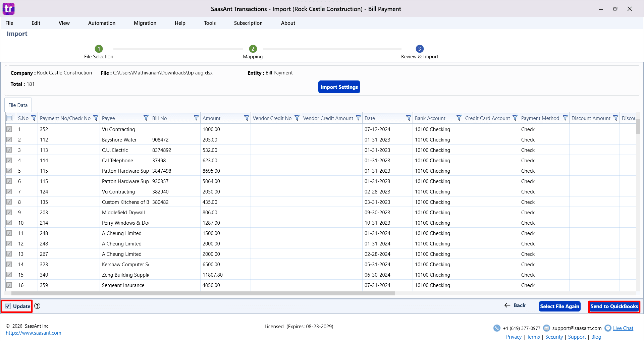This screenshot has height=341, width=644.
Task: Click step 3 Review & Import circle
Action: [x=419, y=49]
